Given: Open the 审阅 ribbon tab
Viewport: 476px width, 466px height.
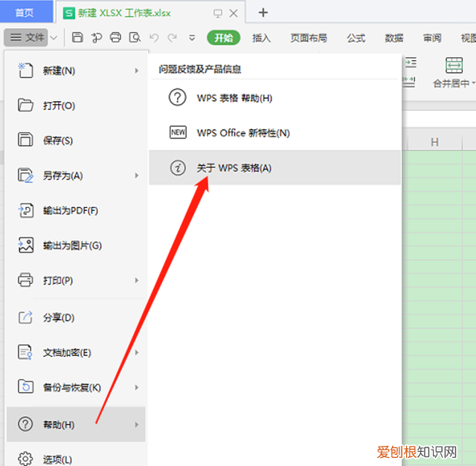Looking at the screenshot, I should coord(432,38).
